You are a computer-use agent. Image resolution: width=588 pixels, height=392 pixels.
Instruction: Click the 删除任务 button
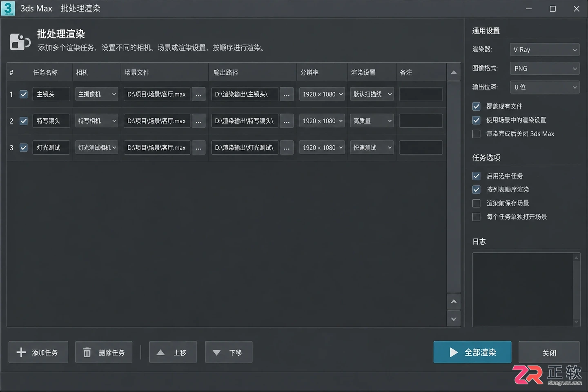(104, 352)
